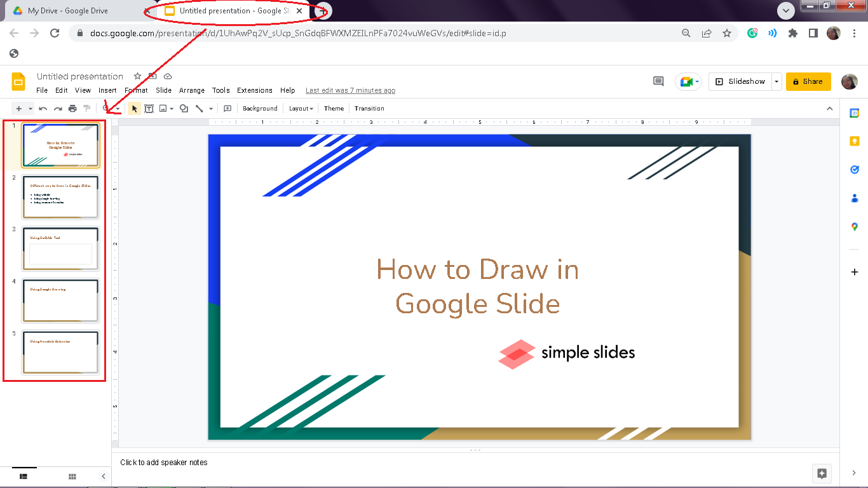Get add-ons with plus icon
This screenshot has width=868, height=488.
[x=855, y=272]
